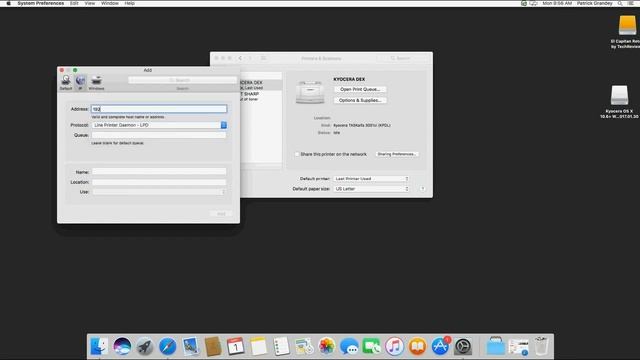
Task: Open the document stack in dock
Action: [x=518, y=347]
